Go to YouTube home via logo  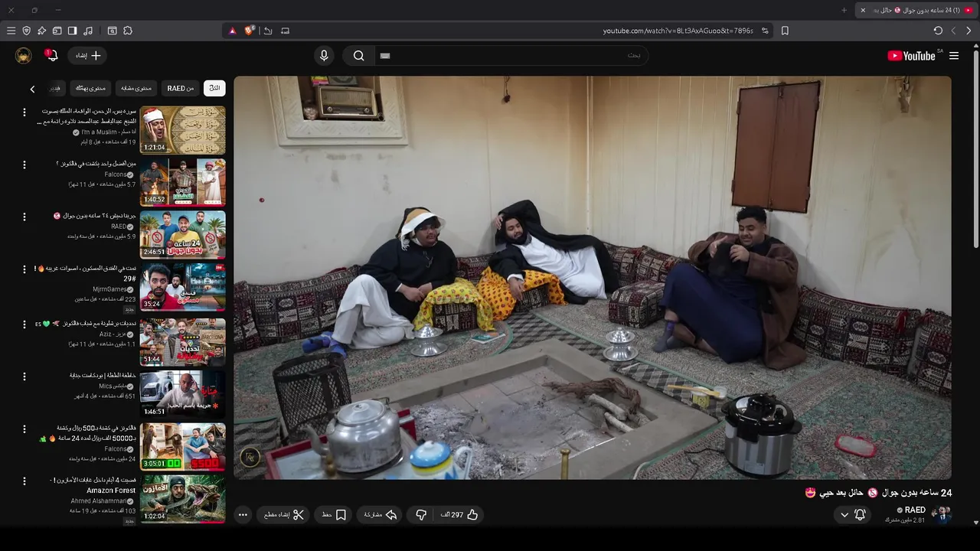coord(911,56)
